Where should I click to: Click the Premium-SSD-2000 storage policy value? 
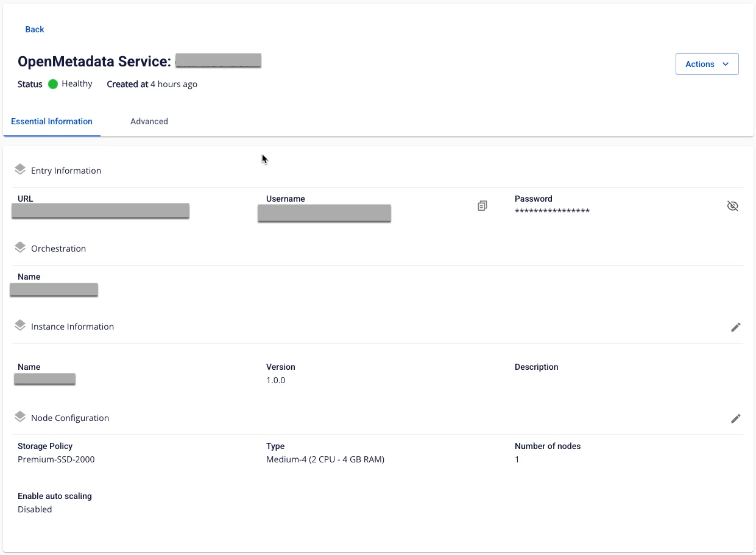(x=56, y=459)
